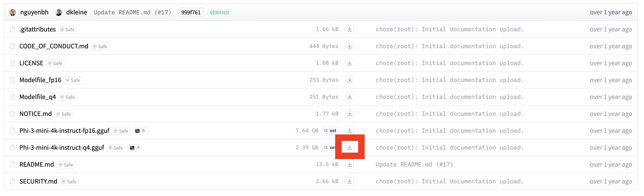Open the NOTICE.md file
Screen dimensions: 644x196
pos(35,114)
